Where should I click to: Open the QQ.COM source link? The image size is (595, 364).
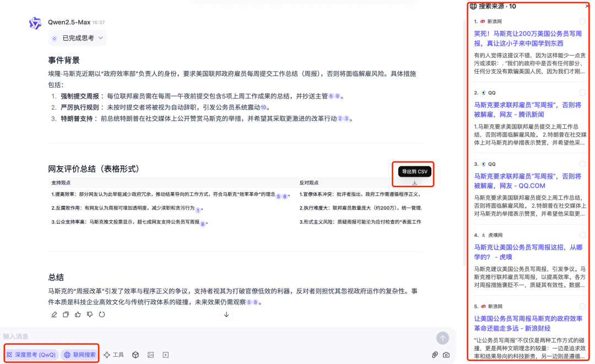527,181
